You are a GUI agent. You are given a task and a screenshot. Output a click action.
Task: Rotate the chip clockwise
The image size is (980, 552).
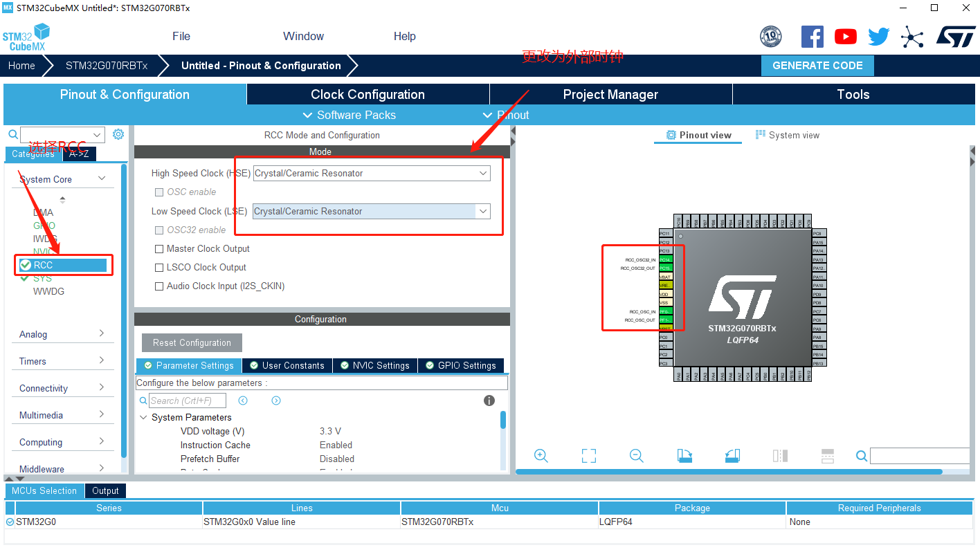684,456
